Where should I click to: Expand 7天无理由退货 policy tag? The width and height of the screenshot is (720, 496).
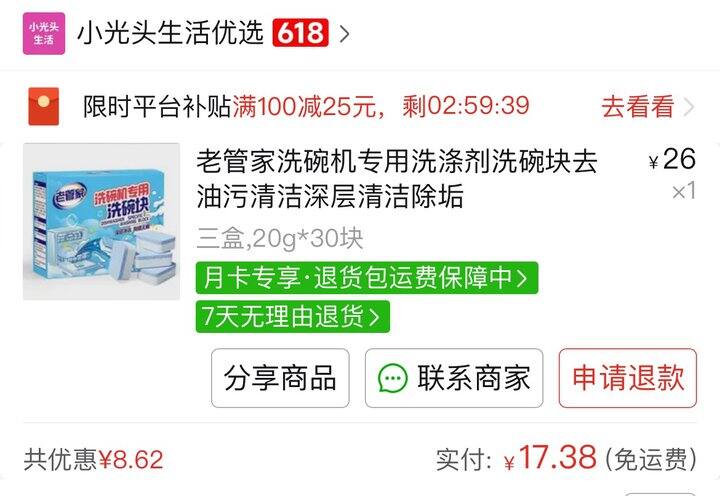point(292,316)
